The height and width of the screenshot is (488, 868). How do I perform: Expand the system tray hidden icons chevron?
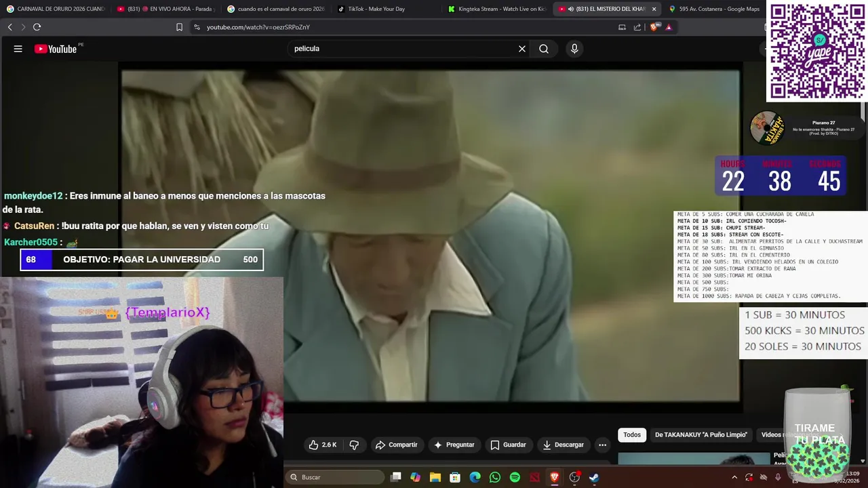tap(734, 477)
